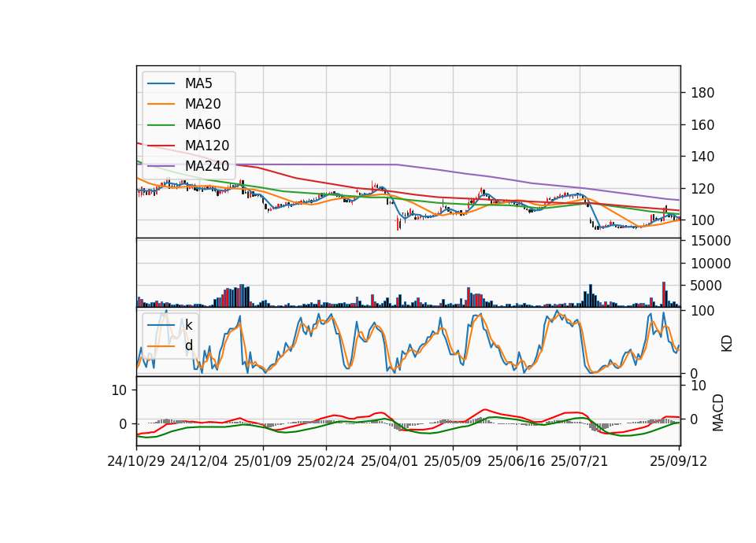
Task: Click the 180 price axis label
Action: point(702,93)
